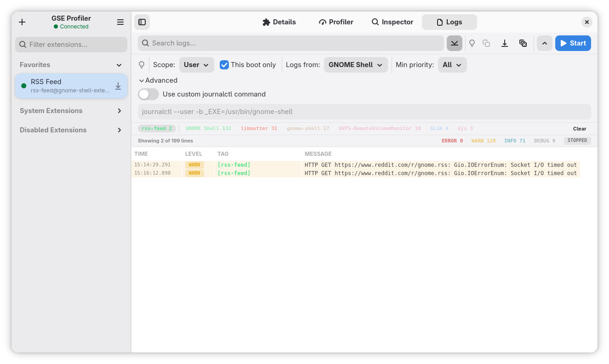Start log streaming

573,43
